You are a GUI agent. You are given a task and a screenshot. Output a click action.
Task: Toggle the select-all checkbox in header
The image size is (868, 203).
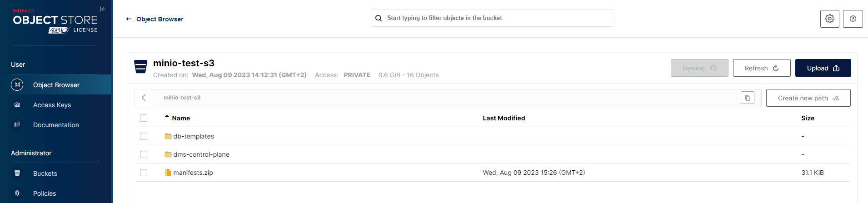click(144, 118)
